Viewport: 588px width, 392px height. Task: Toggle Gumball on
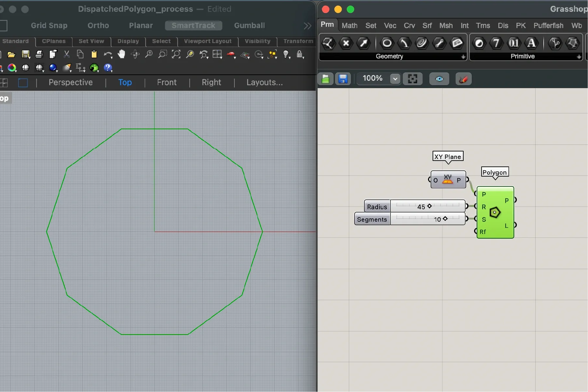coord(249,25)
